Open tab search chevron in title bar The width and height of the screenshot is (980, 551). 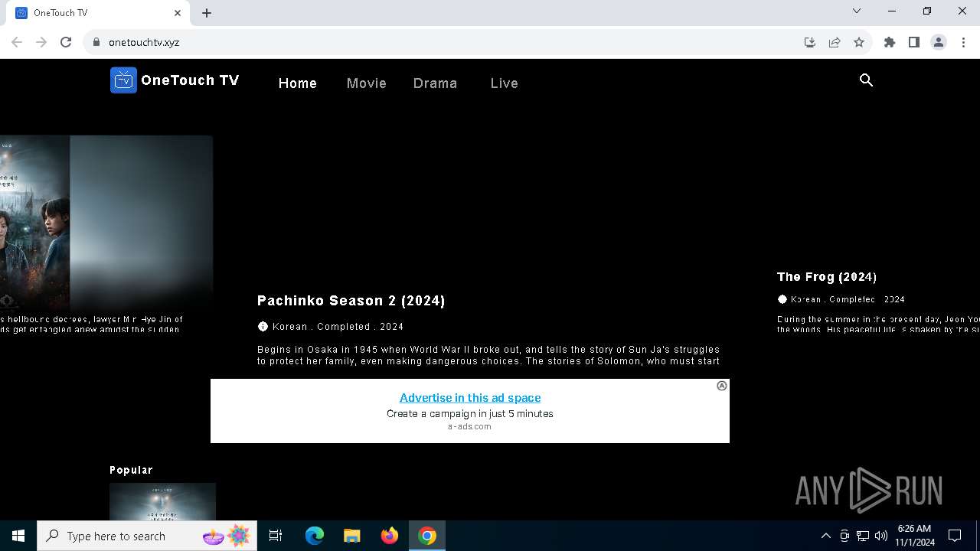(x=857, y=11)
